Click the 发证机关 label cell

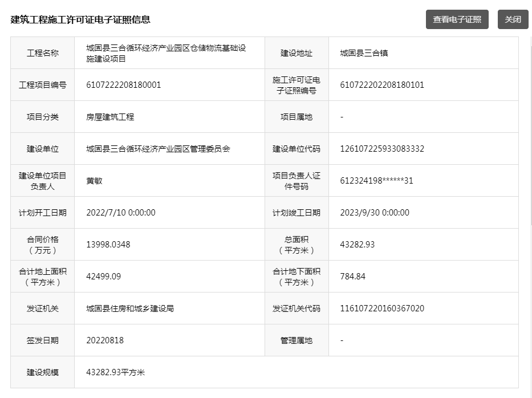tap(42, 308)
